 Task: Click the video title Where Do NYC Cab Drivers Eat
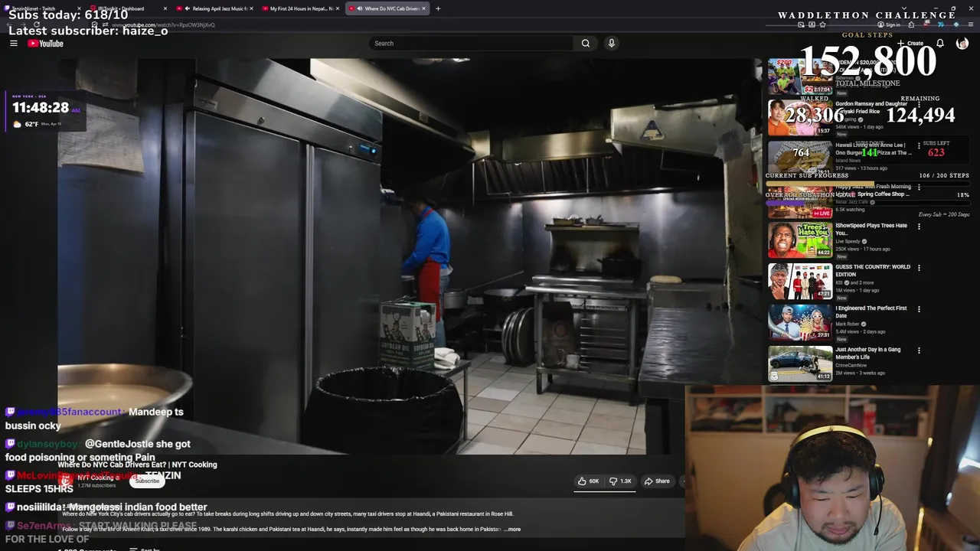point(137,465)
